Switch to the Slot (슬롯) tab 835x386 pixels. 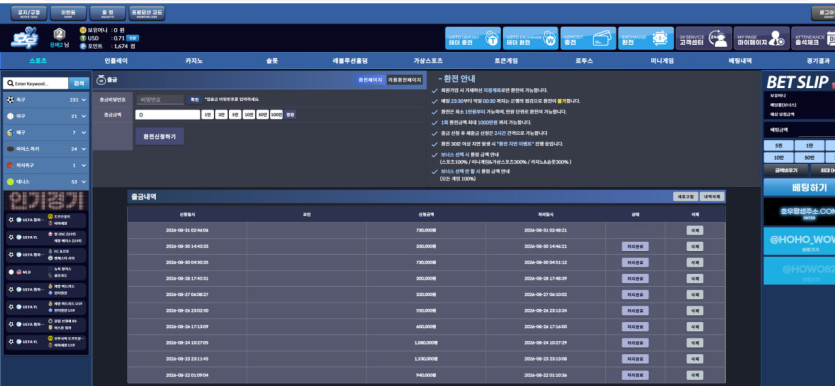coord(272,61)
